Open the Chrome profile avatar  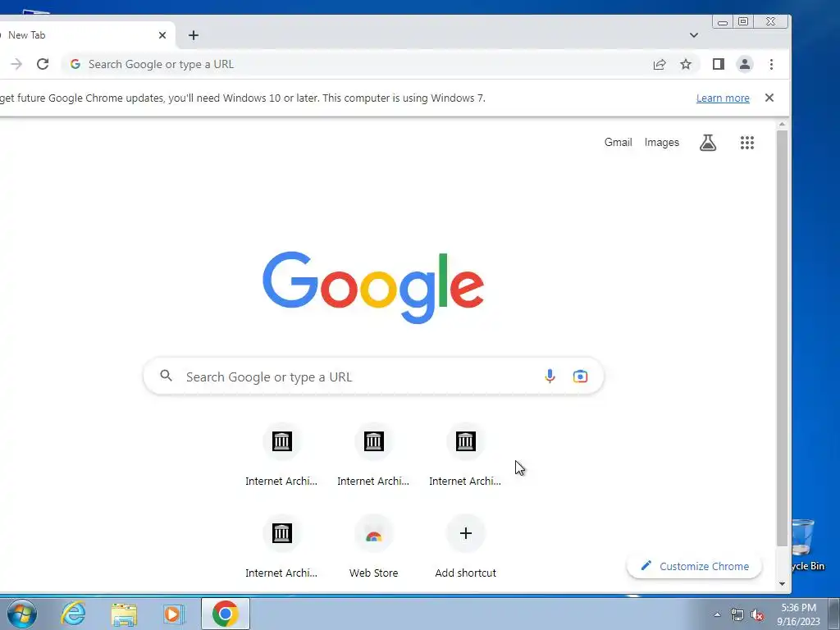(745, 64)
